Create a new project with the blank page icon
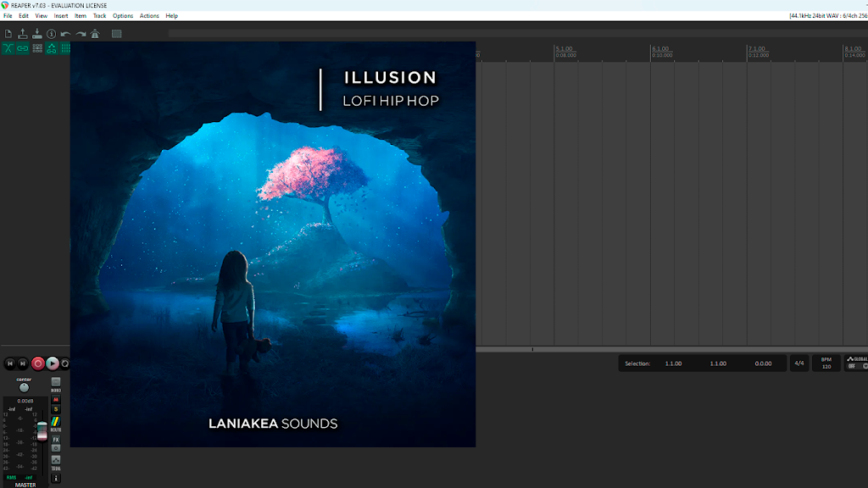The image size is (868, 488). click(x=8, y=34)
